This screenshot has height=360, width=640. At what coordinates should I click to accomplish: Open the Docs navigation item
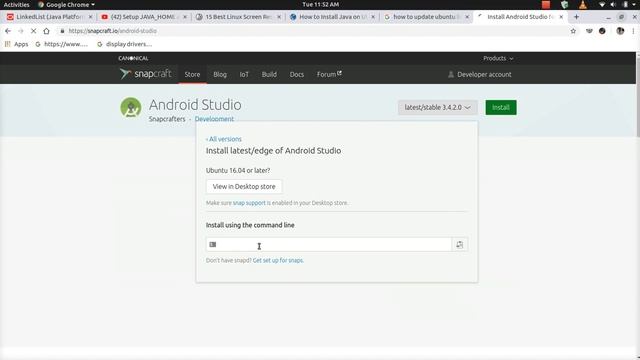[297, 74]
